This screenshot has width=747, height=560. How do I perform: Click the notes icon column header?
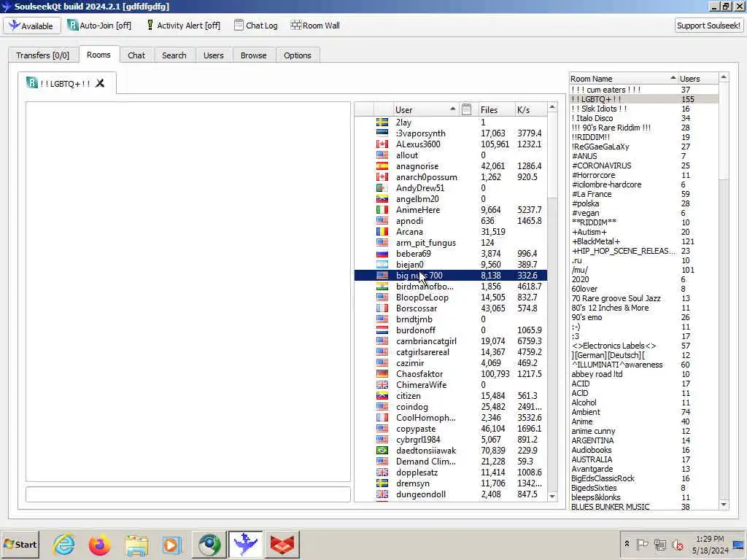[466, 109]
